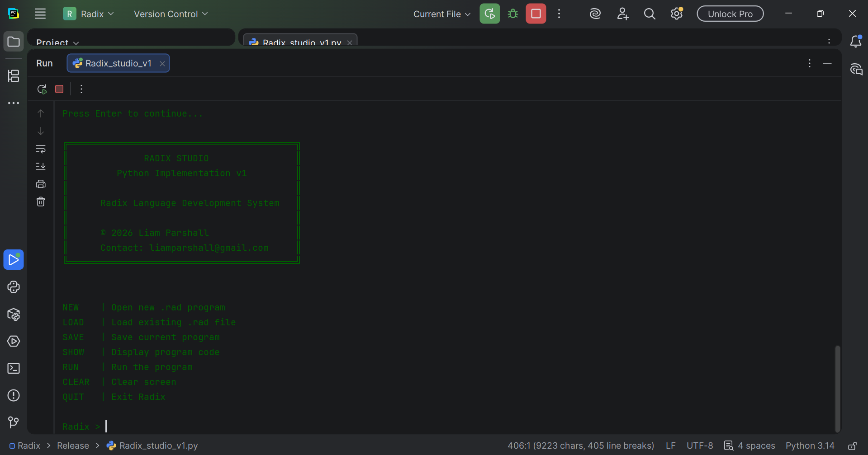Start debugging with the bug icon

513,14
